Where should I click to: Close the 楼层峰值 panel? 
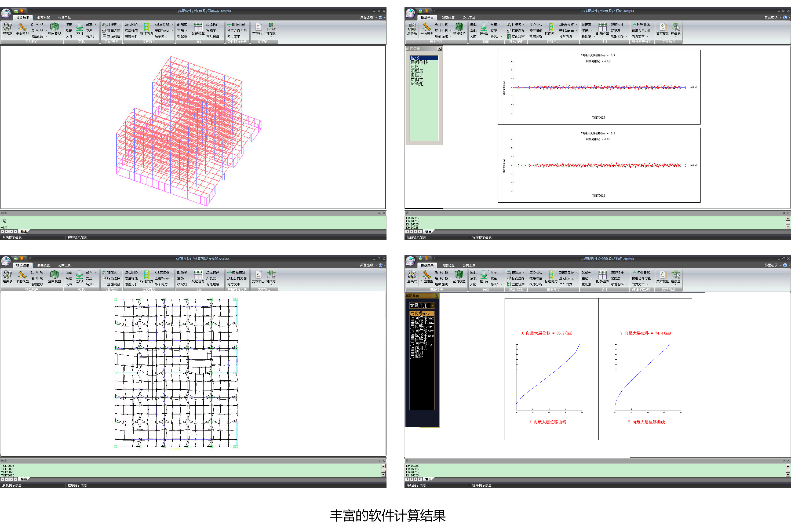coord(436,296)
